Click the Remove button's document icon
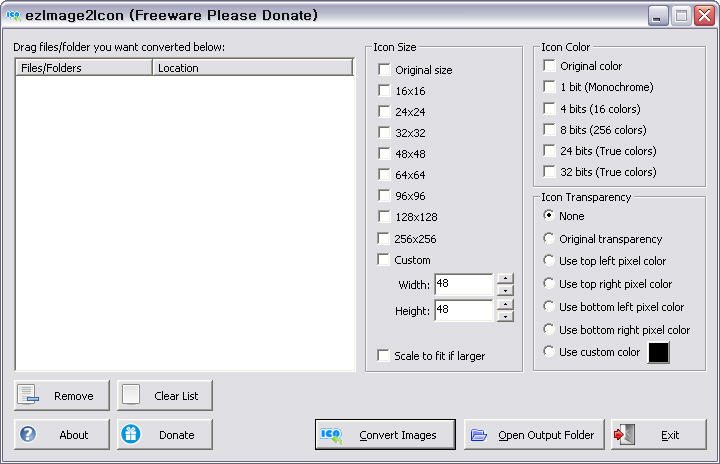Screen dimensions: 720x464 click(28, 395)
